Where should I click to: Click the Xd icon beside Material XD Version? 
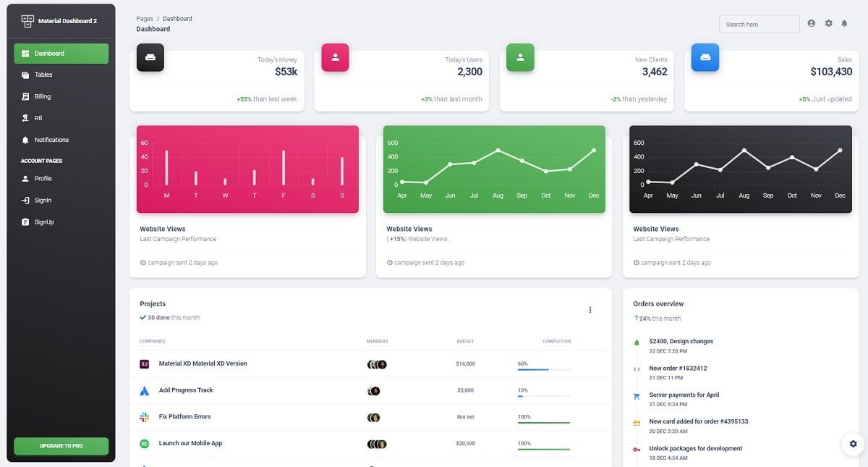pyautogui.click(x=144, y=363)
